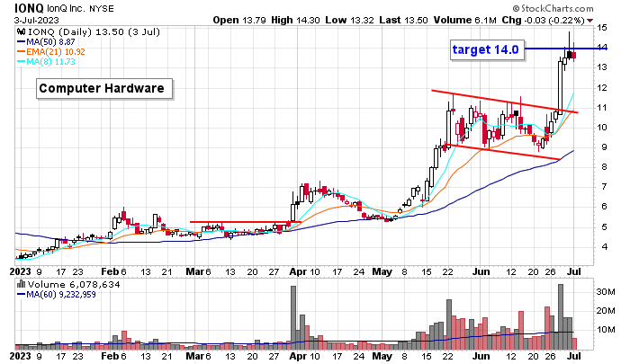Click the Volume 6,078,634 legend text
The height and width of the screenshot is (364, 630).
[x=74, y=285]
